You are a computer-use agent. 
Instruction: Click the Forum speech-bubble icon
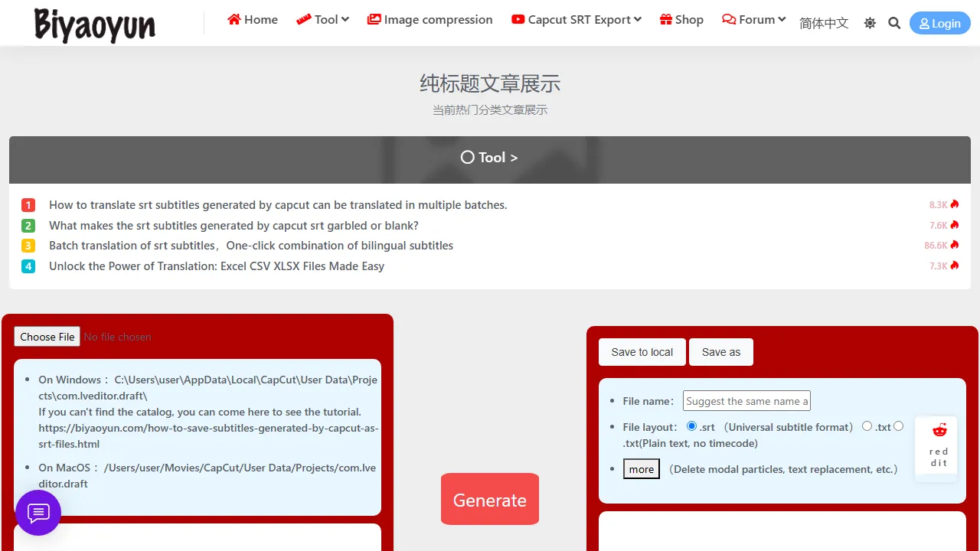pos(727,19)
